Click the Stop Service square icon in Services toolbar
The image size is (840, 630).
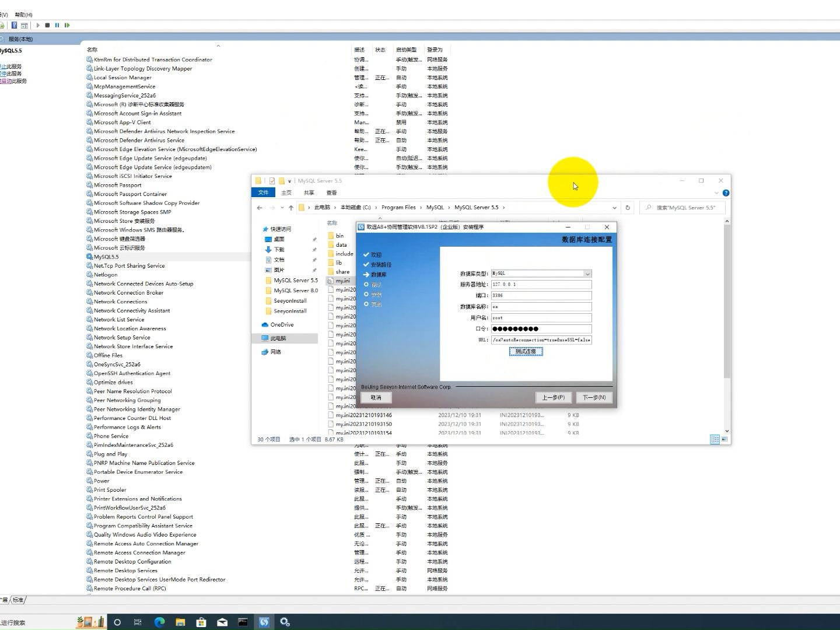[48, 25]
